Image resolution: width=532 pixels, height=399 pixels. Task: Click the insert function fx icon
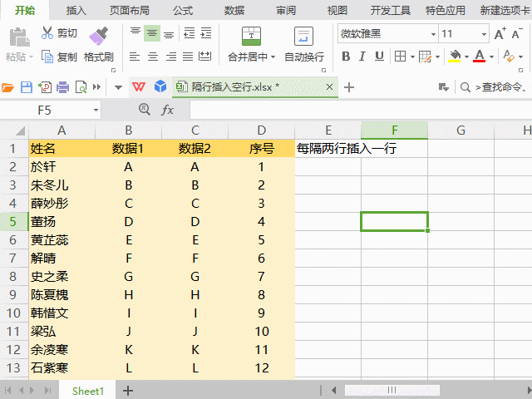[167, 110]
